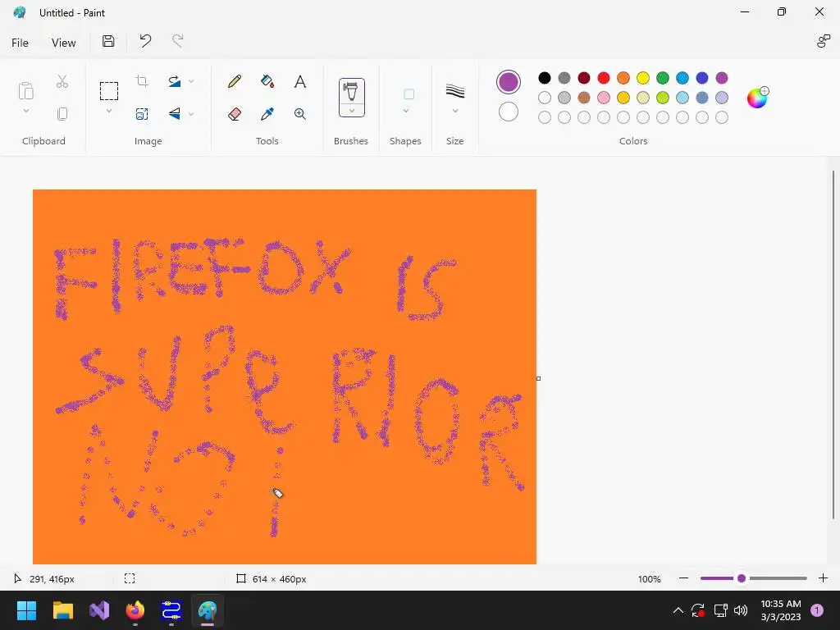
Task: Open the clock showing 10:35 AM
Action: [781, 610]
